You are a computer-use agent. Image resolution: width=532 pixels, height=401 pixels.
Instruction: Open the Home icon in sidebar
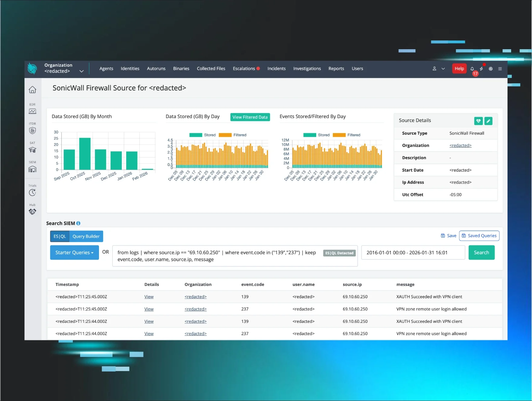32,90
